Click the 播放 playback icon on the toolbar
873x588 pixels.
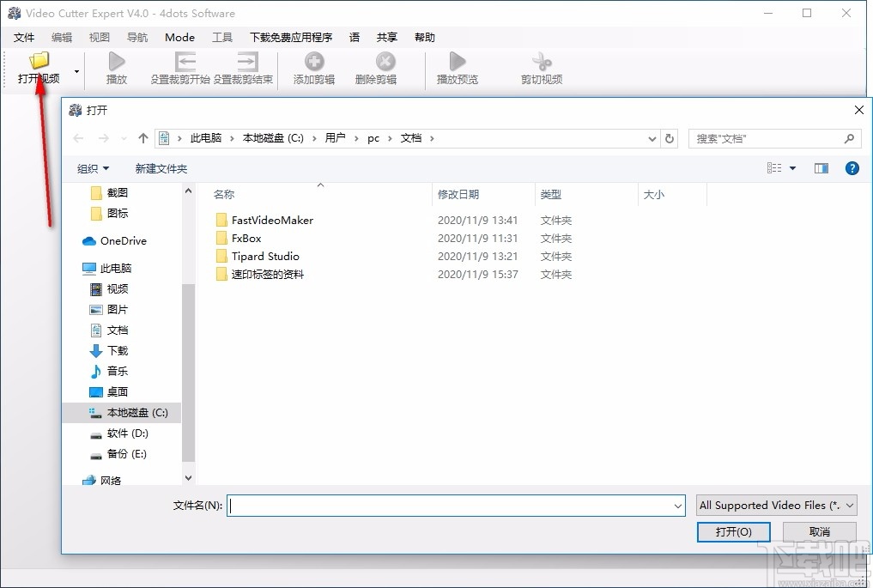coord(116,62)
